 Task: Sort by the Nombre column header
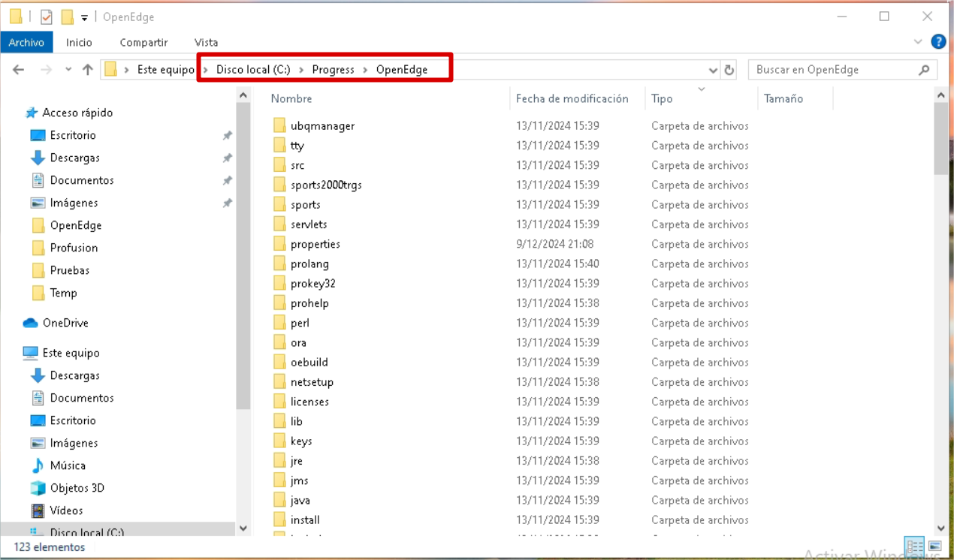click(x=291, y=98)
